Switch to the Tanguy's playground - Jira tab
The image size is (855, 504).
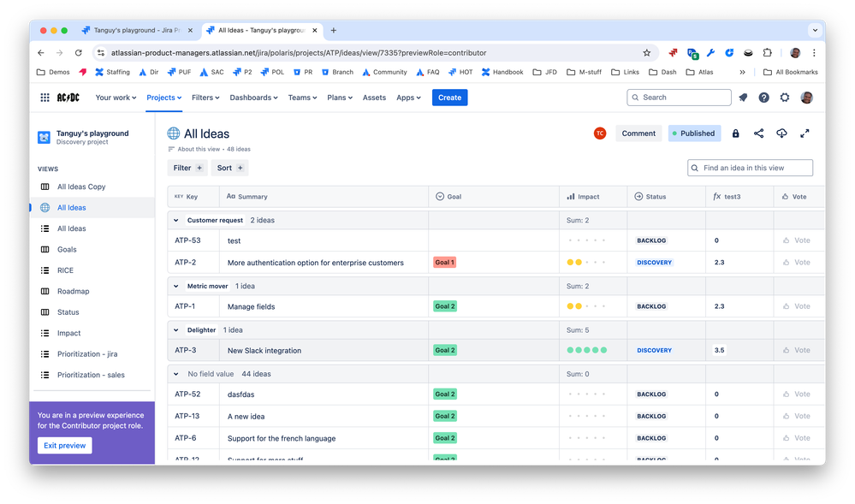[136, 31]
